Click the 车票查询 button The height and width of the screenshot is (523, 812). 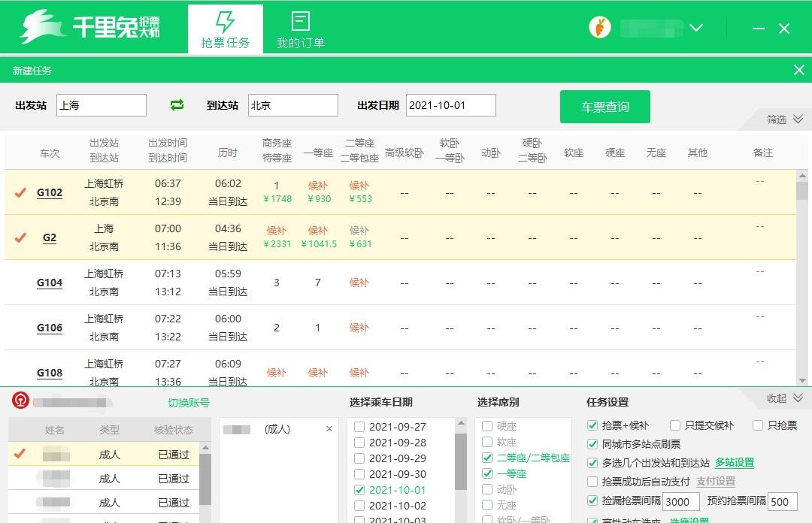[x=604, y=107]
